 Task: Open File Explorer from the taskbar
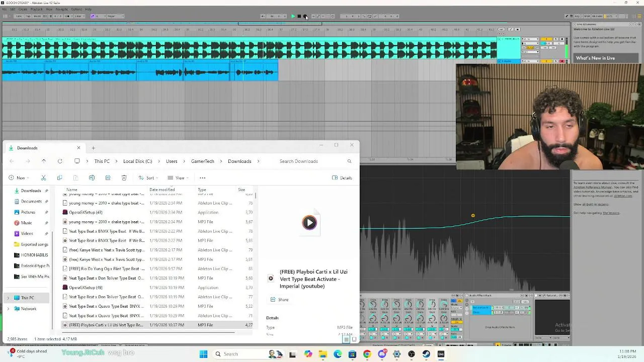[x=323, y=354]
